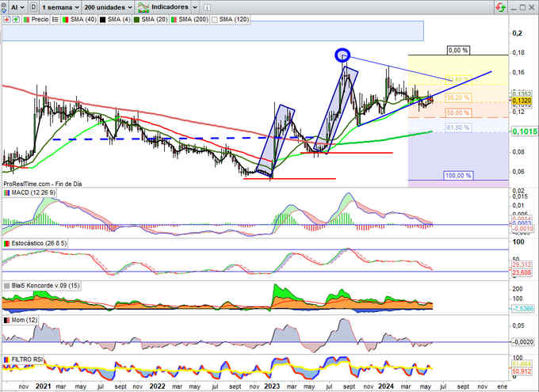
Task: Click the FILTRO RSI indicator color icon
Action: [6, 360]
